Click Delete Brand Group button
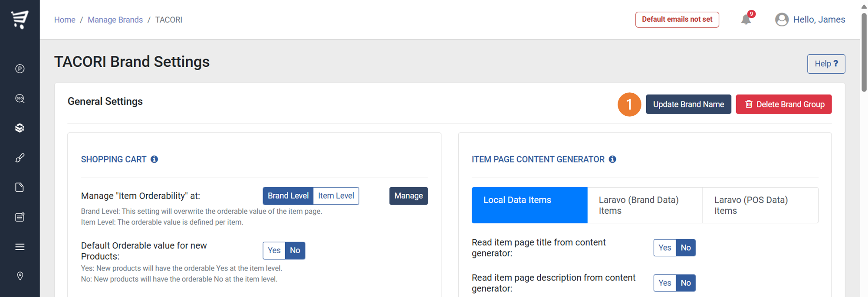Screen dimensions: 868x297 coord(783,104)
